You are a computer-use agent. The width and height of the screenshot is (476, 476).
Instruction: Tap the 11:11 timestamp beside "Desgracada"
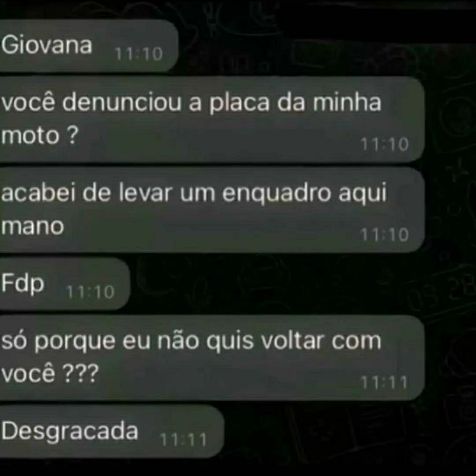point(183,439)
